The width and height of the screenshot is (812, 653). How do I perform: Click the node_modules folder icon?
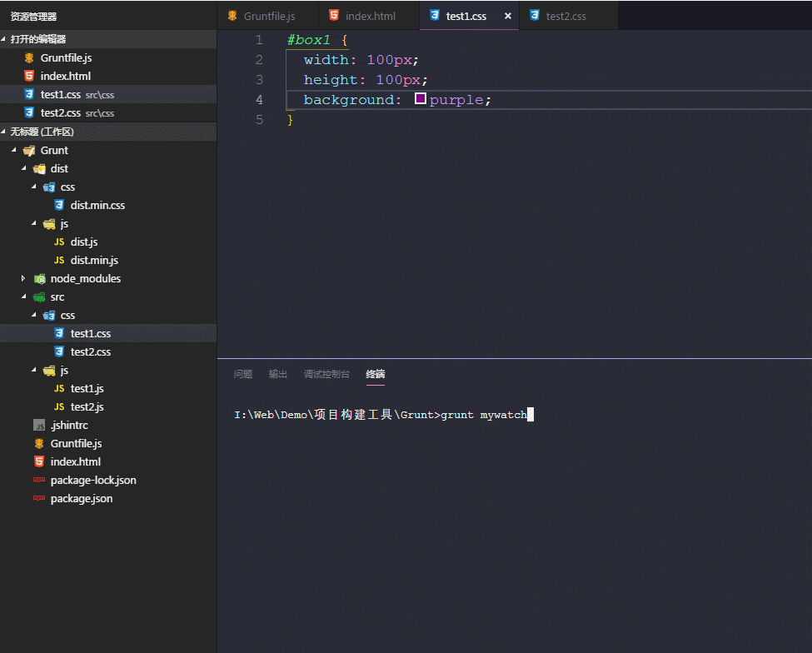(39, 278)
